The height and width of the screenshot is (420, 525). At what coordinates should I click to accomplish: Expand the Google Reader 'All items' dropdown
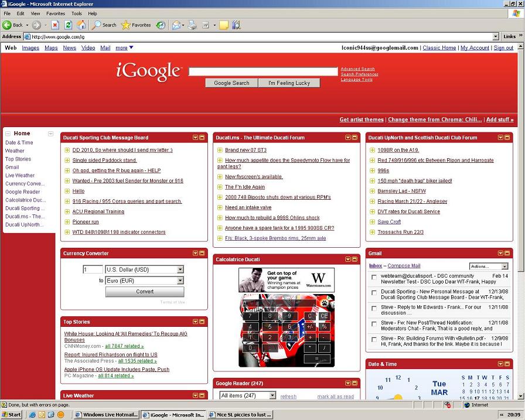coord(272,395)
